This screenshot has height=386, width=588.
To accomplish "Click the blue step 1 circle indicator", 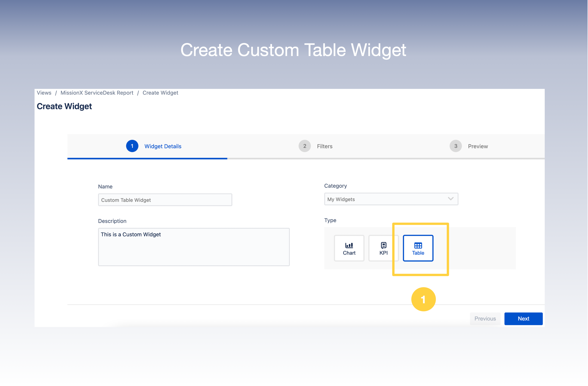I will (132, 146).
